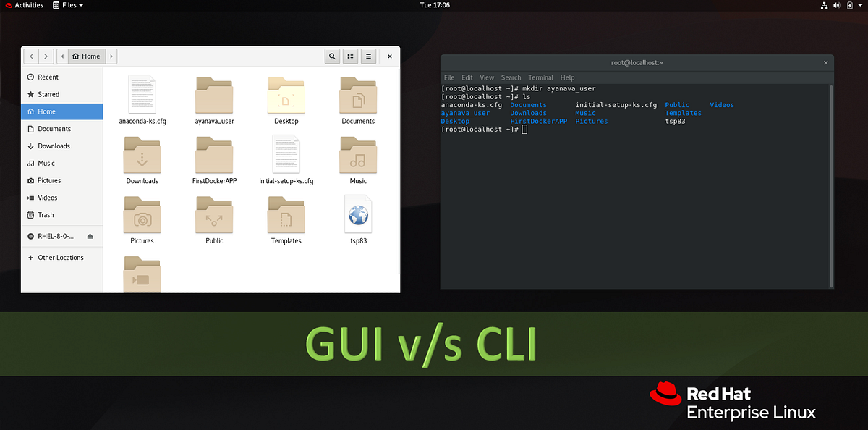Open Trash from the Files sidebar

click(43, 215)
